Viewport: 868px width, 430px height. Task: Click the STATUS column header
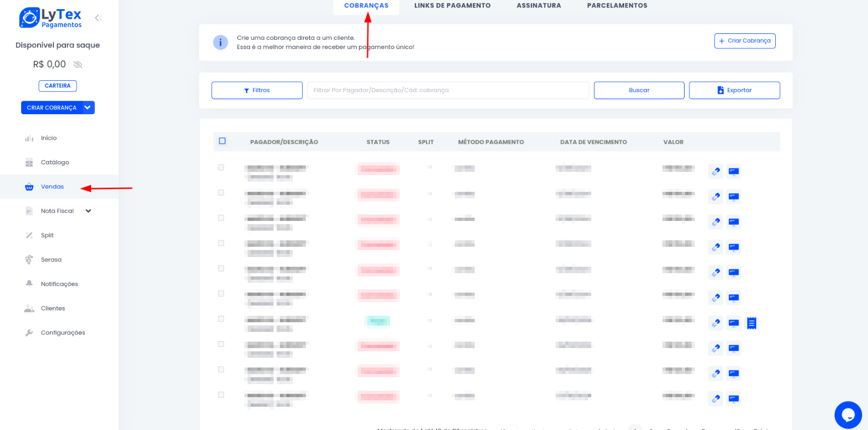(x=378, y=142)
